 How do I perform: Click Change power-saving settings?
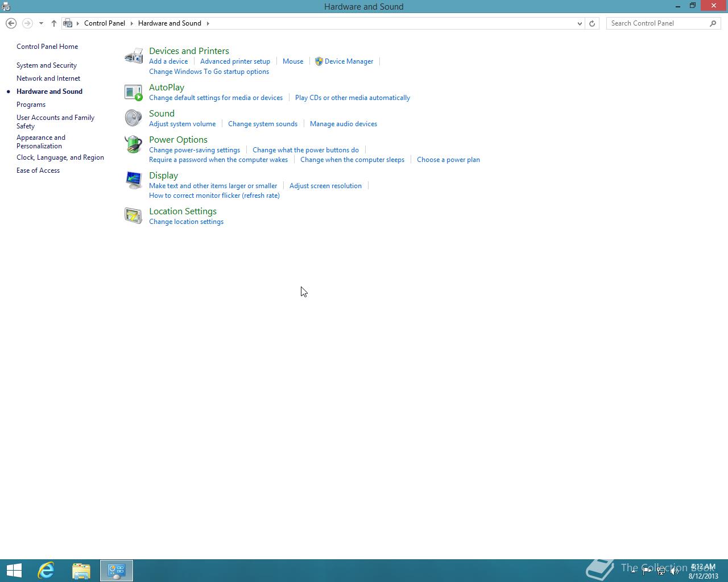(x=195, y=150)
